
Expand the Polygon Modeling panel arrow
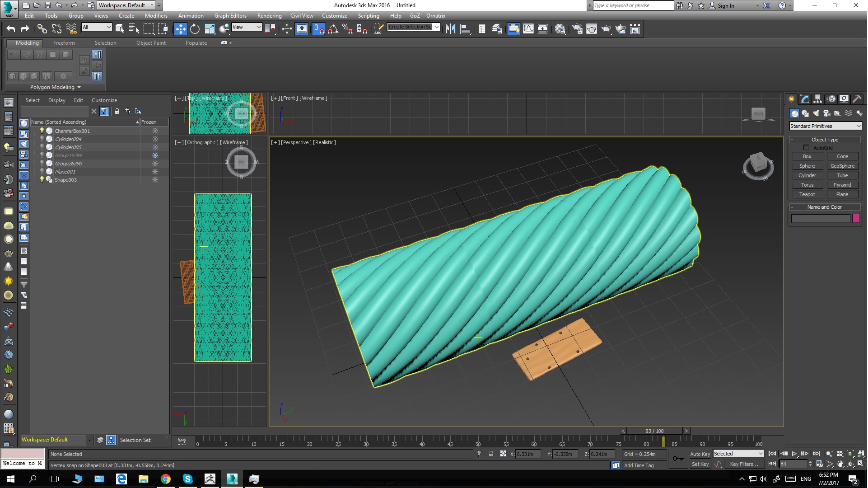[79, 87]
